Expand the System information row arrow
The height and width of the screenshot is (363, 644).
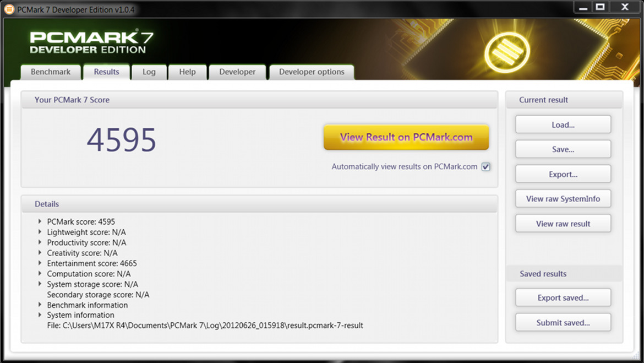[x=40, y=315]
